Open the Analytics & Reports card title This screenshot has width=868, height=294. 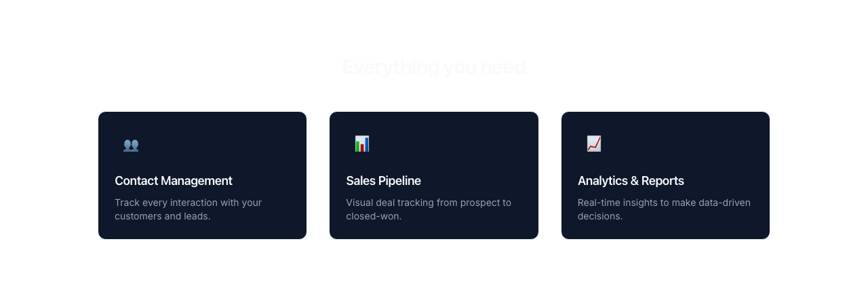pos(631,181)
